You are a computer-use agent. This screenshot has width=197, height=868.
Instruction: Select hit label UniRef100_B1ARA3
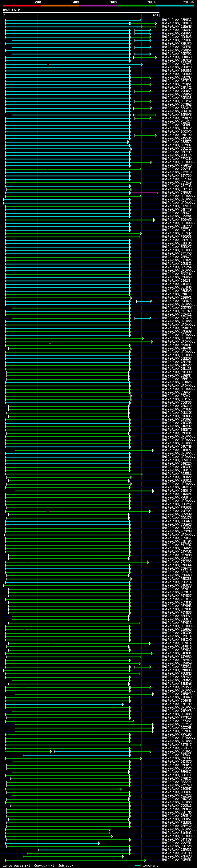[177, 833]
